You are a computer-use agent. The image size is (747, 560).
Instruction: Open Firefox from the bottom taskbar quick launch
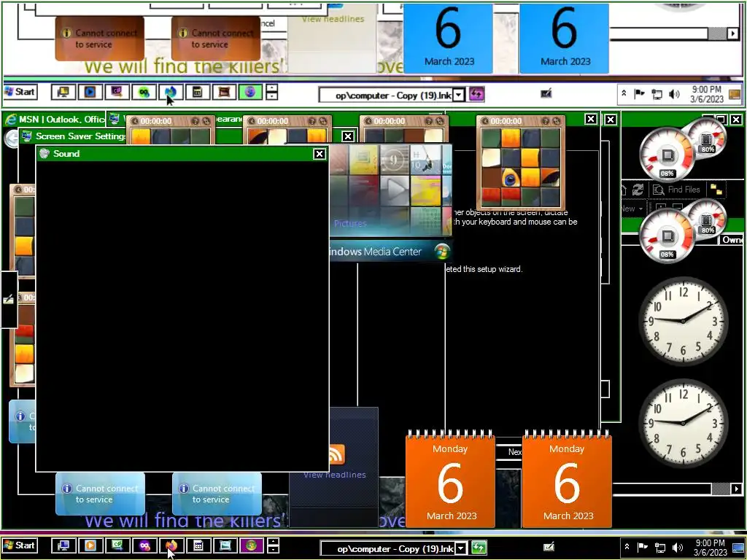[171, 545]
